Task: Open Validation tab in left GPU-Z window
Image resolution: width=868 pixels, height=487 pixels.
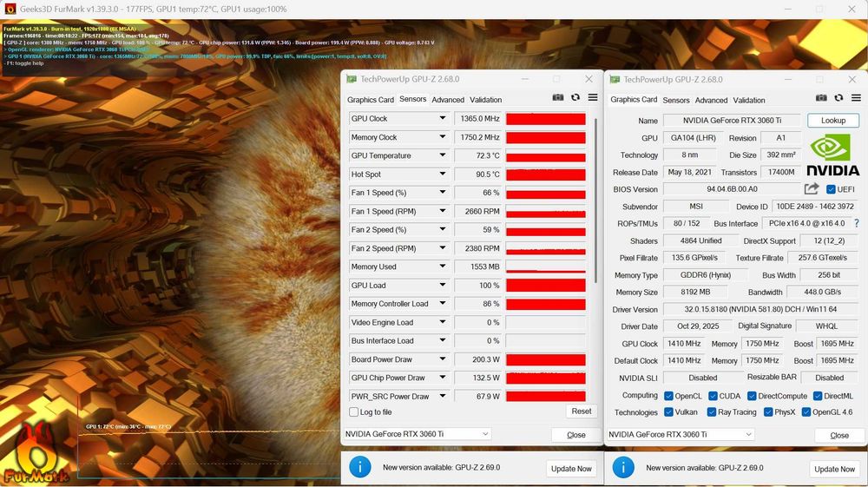Action: (485, 100)
